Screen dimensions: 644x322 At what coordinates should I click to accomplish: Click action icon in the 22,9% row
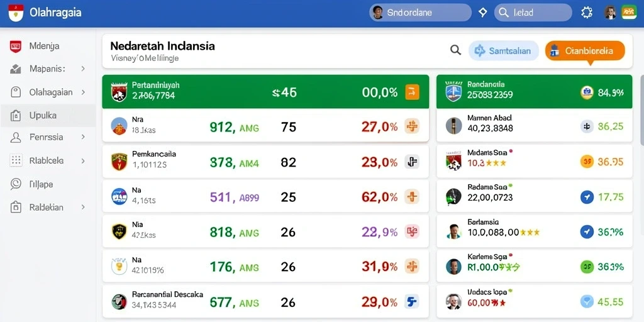[412, 231]
